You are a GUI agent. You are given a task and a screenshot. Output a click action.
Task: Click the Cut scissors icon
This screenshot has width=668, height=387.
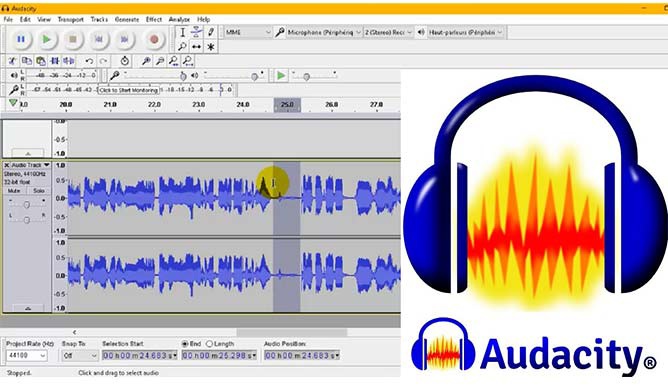click(12, 61)
